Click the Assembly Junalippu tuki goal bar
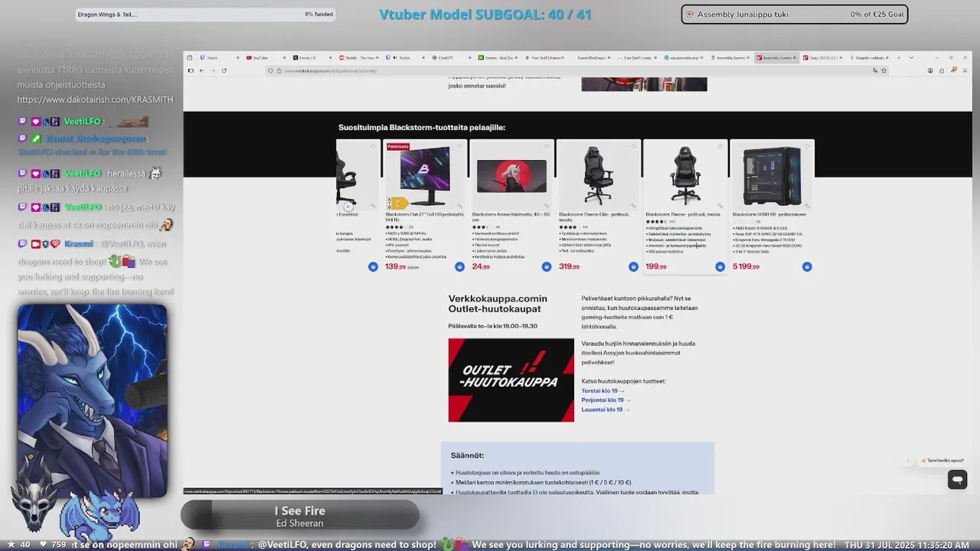The image size is (980, 551). (795, 15)
